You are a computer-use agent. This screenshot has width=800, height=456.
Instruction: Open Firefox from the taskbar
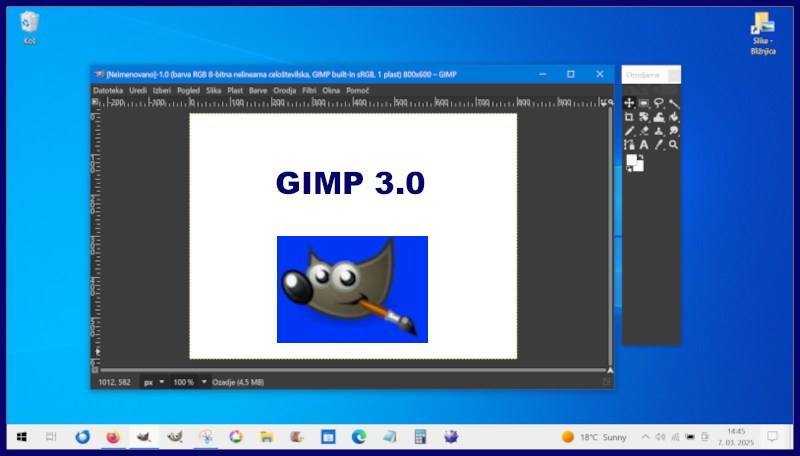click(x=113, y=437)
